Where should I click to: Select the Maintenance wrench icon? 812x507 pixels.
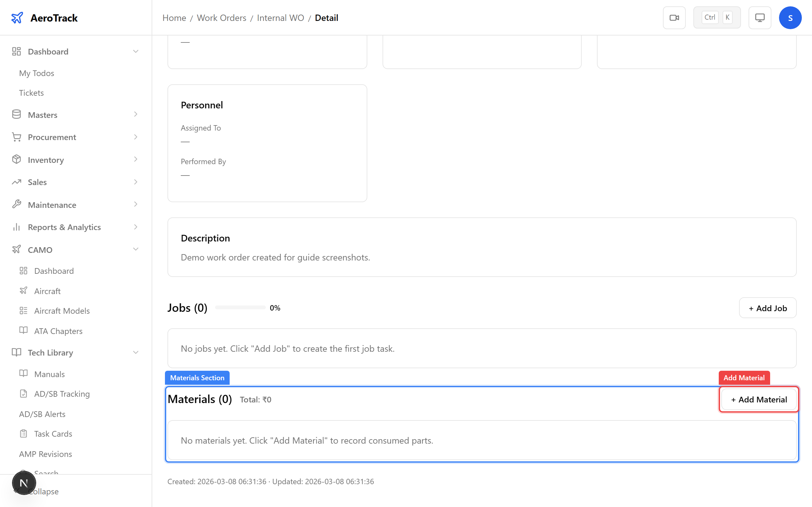(16, 204)
